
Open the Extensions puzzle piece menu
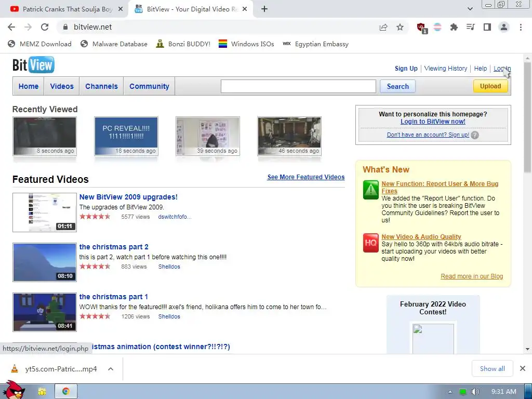454,27
